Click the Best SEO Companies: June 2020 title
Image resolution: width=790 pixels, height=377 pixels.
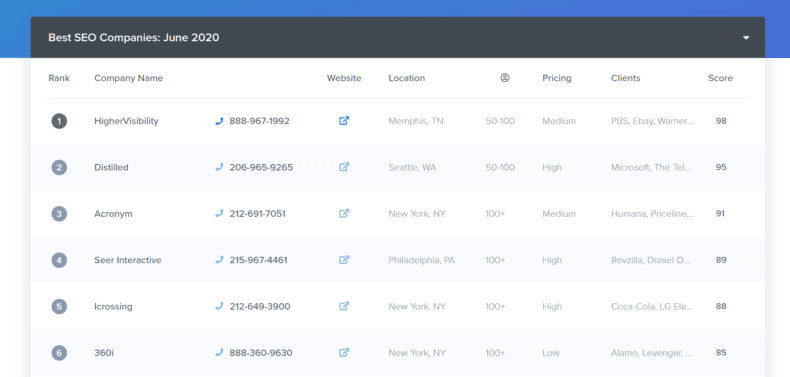pyautogui.click(x=134, y=37)
